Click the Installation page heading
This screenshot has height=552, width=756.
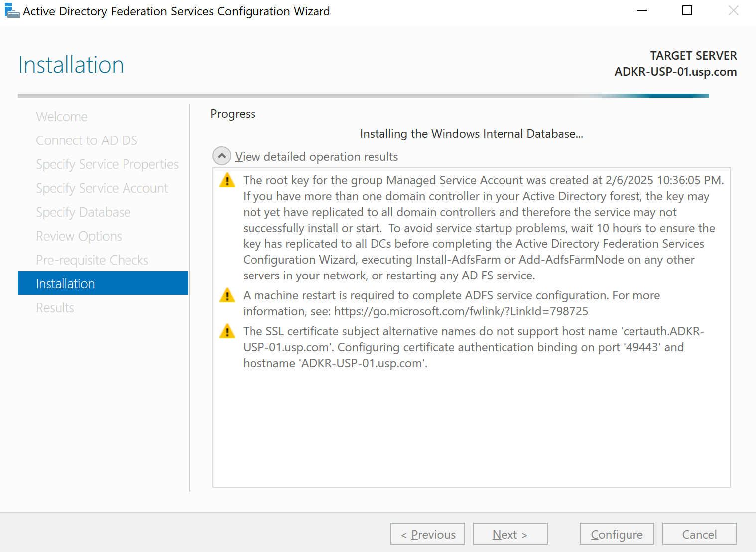[x=71, y=65]
